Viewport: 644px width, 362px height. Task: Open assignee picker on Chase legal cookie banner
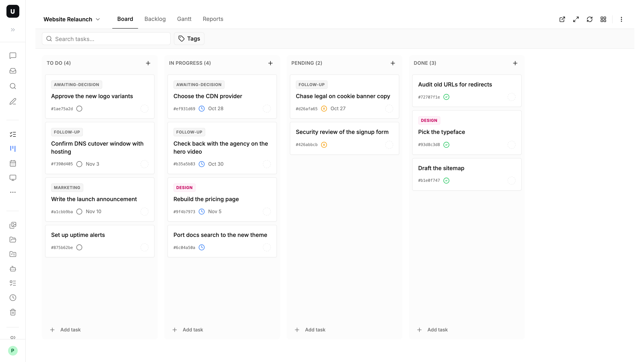pos(389,109)
